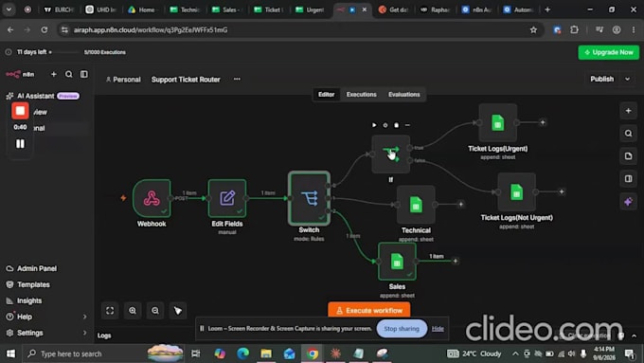The width and height of the screenshot is (644, 363).
Task: Select the Webhook node
Action: (152, 198)
